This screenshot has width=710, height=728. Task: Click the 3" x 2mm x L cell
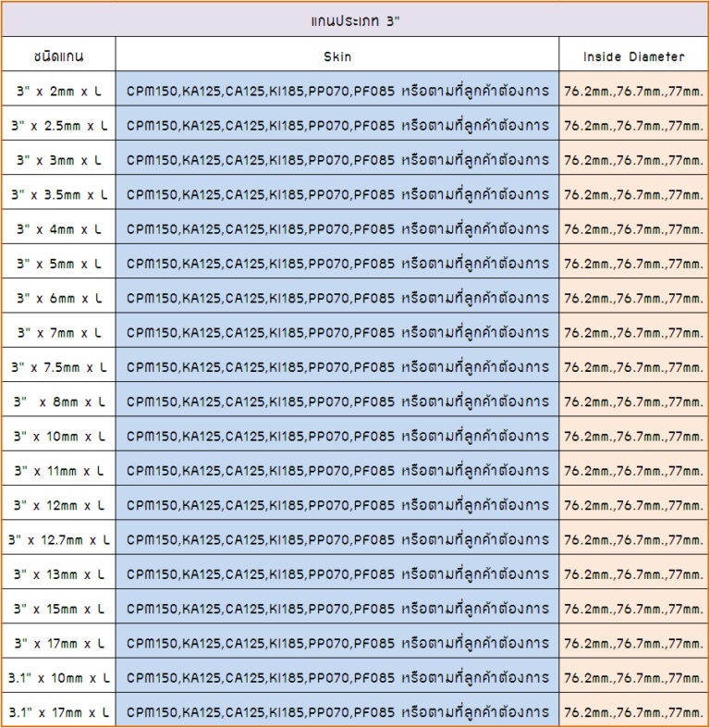(59, 89)
